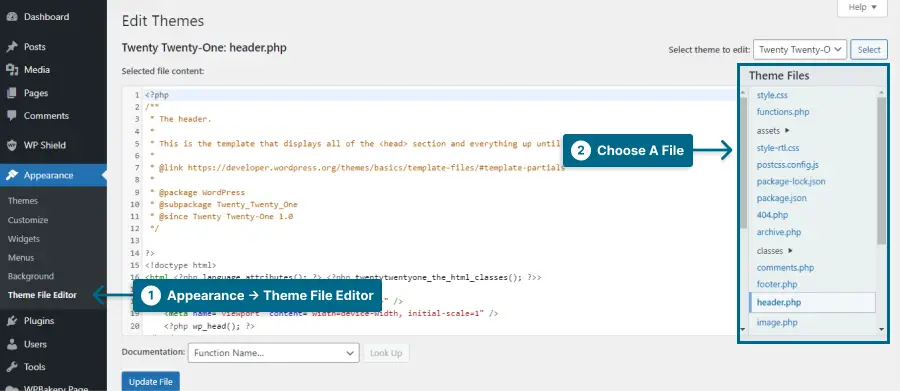The width and height of the screenshot is (900, 391).
Task: Click the Pages icon in sidebar
Action: (x=12, y=93)
